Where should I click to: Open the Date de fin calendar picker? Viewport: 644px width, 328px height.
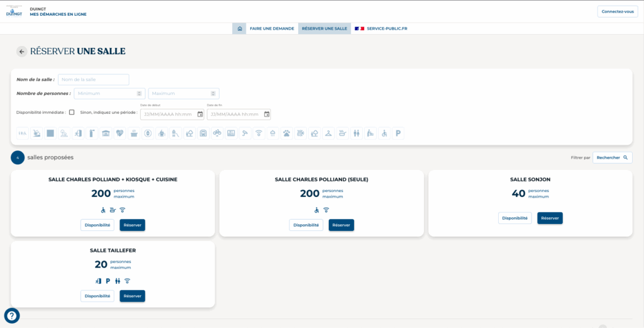click(x=267, y=115)
